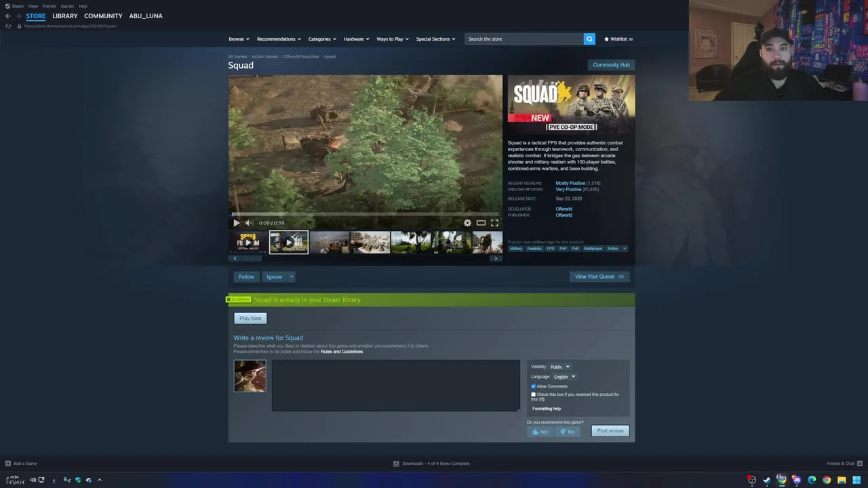Open the Language English dropdown
The width and height of the screenshot is (868, 488).
[x=564, y=377]
